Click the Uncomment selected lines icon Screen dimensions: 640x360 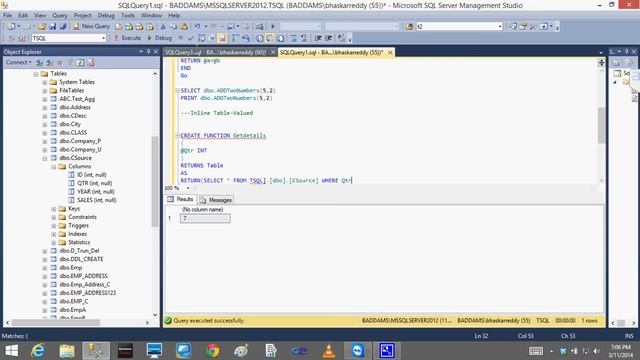pyautogui.click(x=304, y=38)
